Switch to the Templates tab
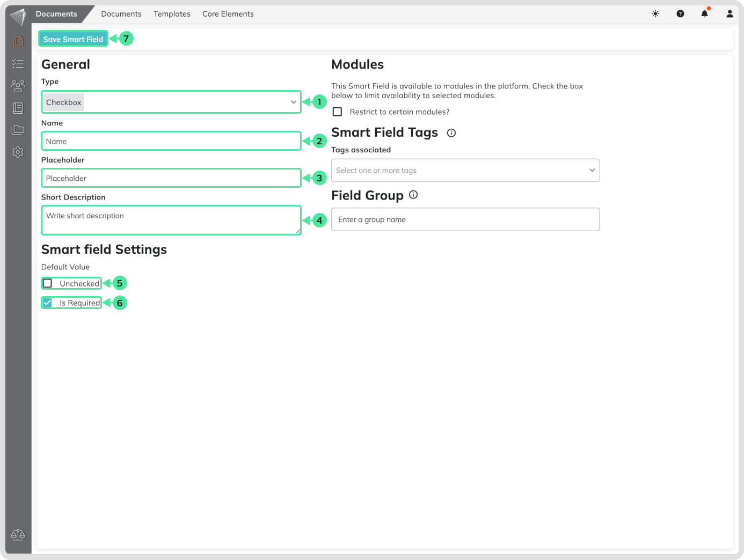 172,14
